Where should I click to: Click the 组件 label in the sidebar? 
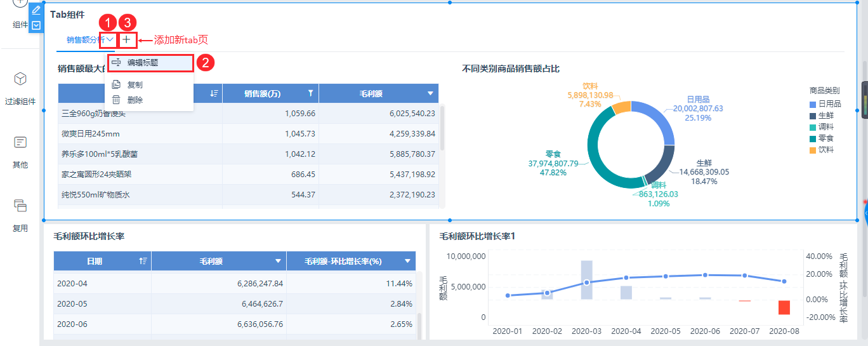20,25
